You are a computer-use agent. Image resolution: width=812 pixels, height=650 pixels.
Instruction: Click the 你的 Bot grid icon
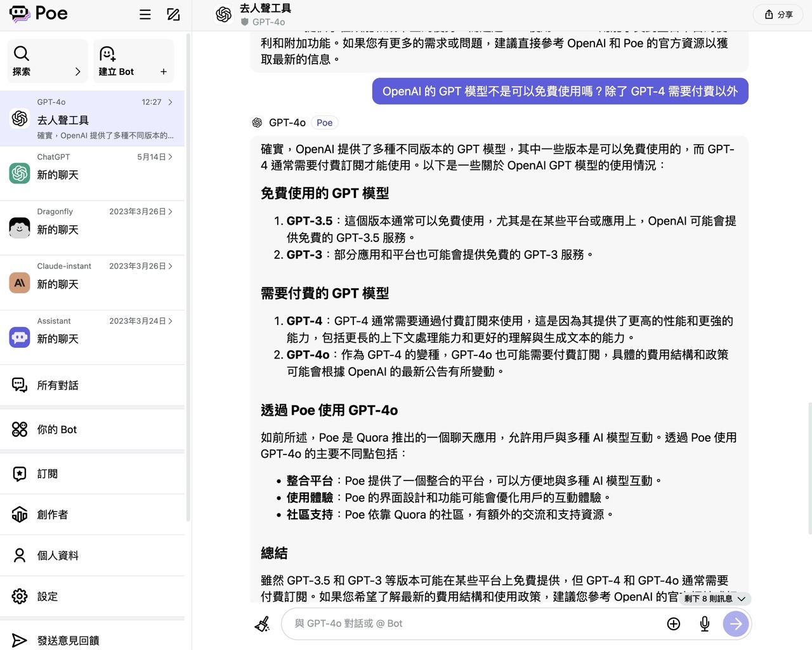[20, 430]
